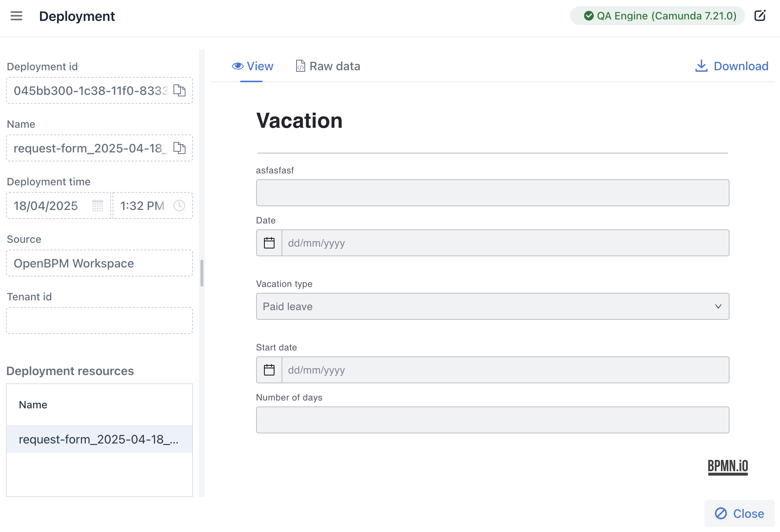This screenshot has height=532, width=780.
Task: Copy the Deployment id value
Action: (x=179, y=90)
